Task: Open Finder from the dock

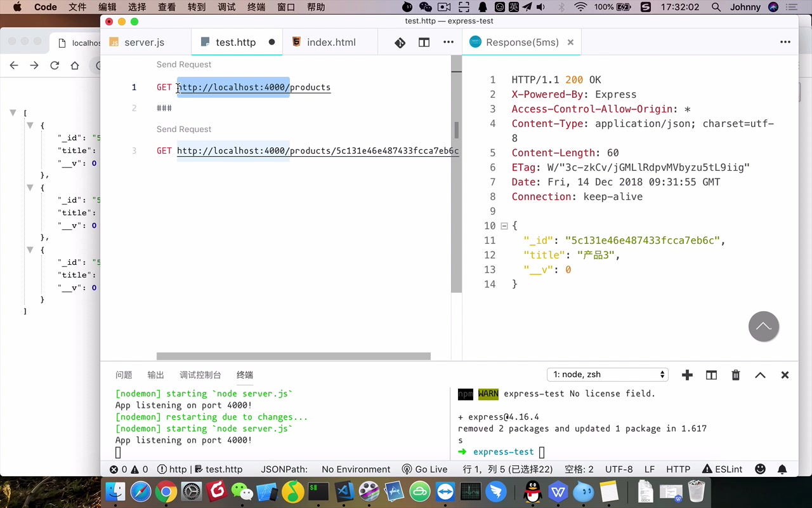Action: (115, 491)
